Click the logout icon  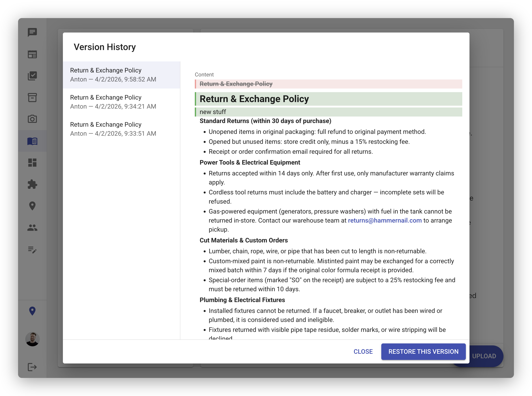[x=32, y=367]
